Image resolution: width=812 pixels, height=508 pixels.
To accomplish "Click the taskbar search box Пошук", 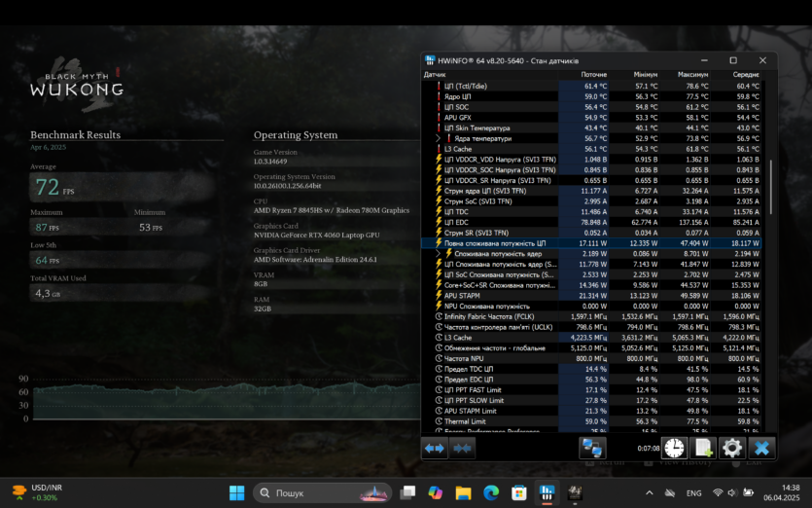I will (322, 492).
